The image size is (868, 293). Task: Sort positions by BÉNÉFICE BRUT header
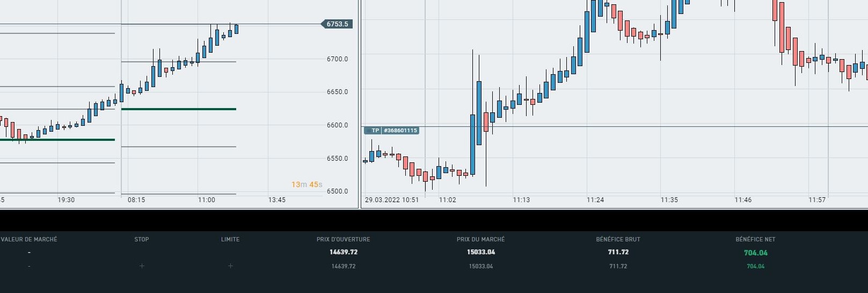coord(618,239)
